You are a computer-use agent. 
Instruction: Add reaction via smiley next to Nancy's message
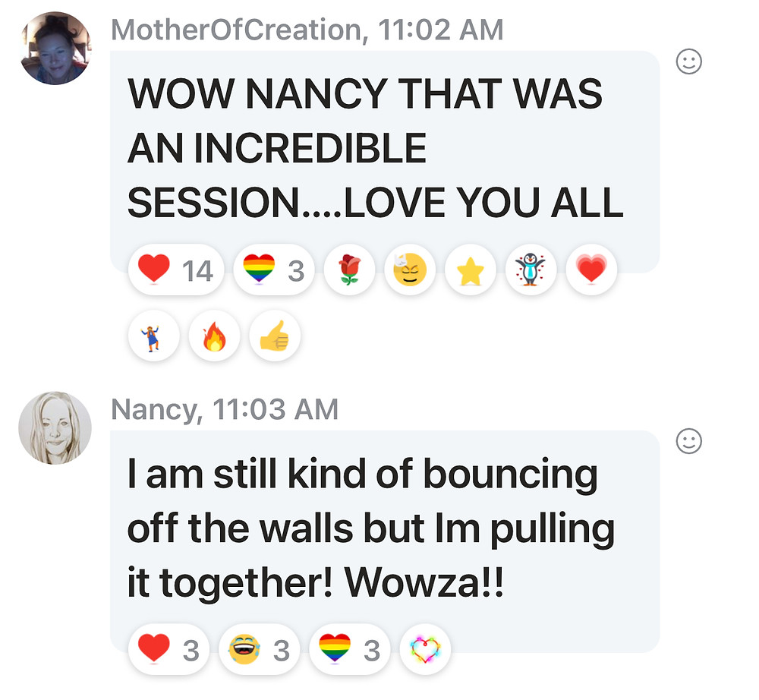point(689,441)
